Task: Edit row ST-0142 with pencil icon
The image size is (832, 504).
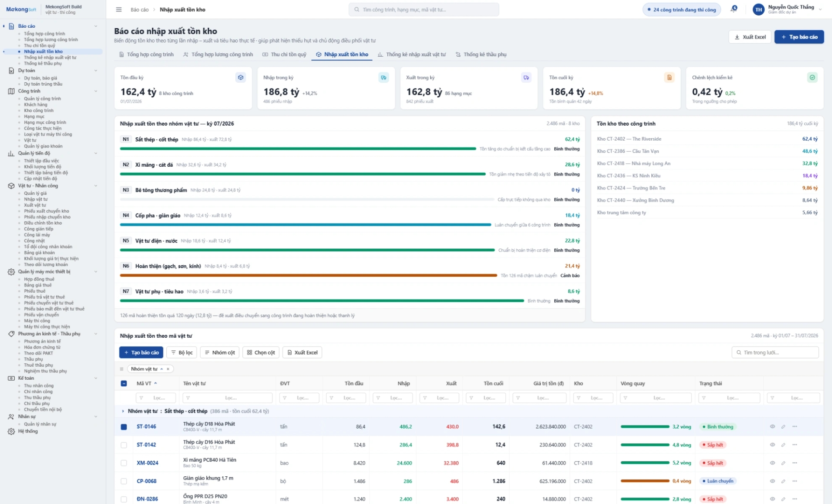Action: click(x=783, y=445)
